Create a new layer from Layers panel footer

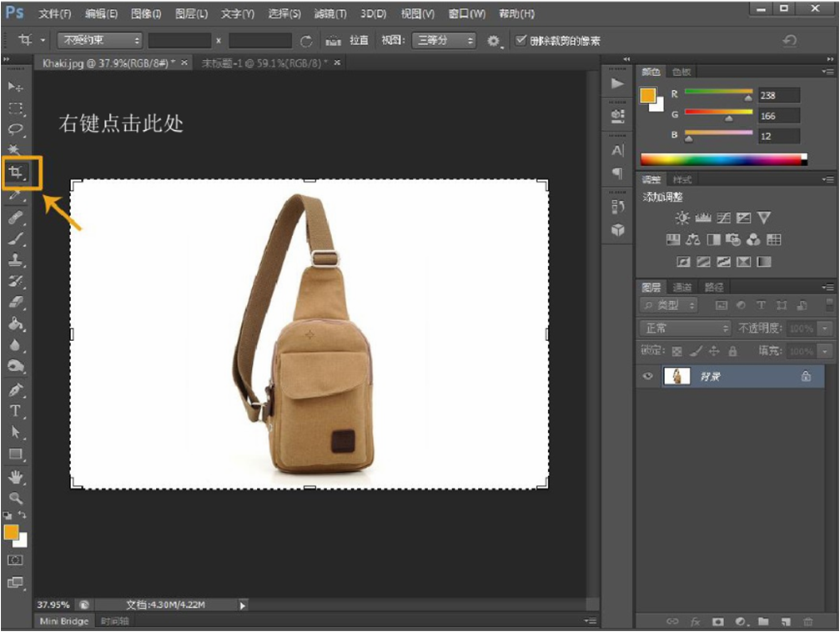(x=785, y=621)
